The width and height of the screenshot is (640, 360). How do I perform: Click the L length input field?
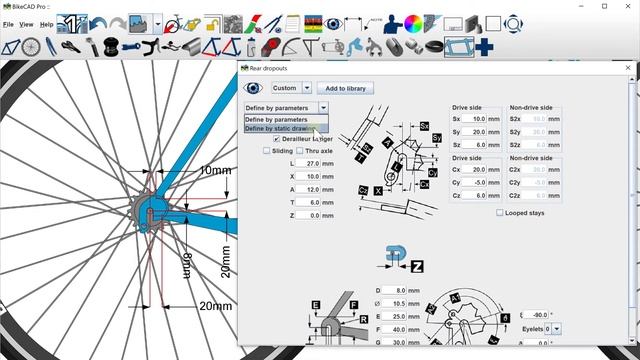pyautogui.click(x=308, y=163)
